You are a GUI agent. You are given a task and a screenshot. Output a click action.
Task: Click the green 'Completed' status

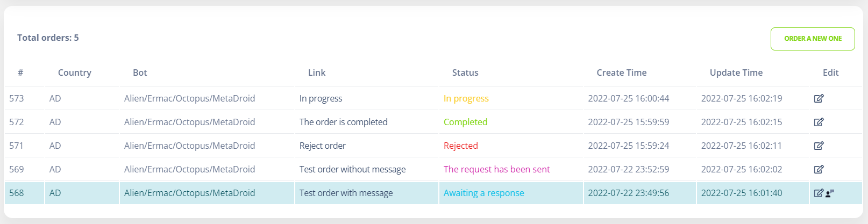coord(466,122)
